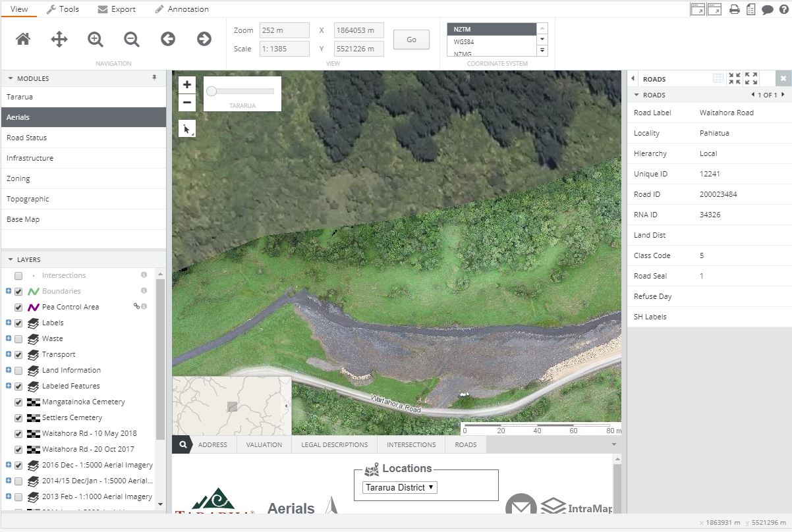Enable the Intersections layer checkbox

coord(18,276)
